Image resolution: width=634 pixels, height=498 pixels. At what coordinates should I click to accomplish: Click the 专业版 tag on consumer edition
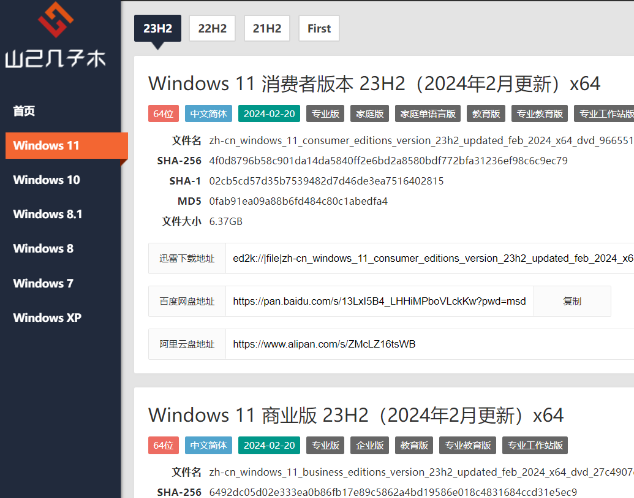click(x=325, y=114)
